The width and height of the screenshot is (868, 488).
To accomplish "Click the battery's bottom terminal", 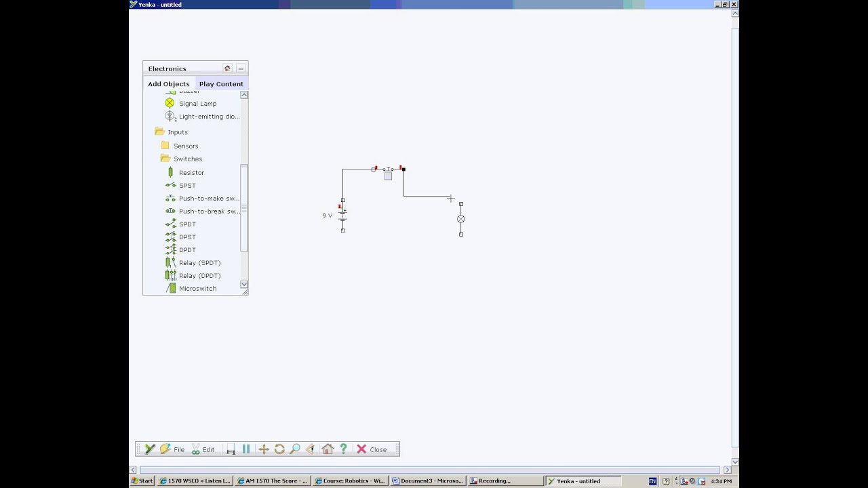I will point(343,230).
